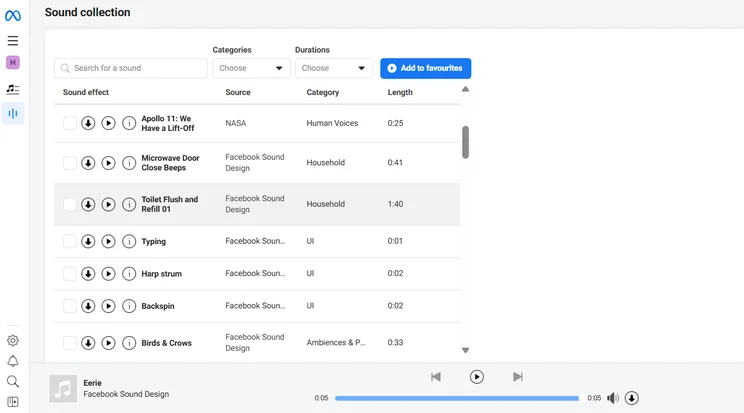
Task: Click the scrollbar down arrow
Action: [x=465, y=350]
